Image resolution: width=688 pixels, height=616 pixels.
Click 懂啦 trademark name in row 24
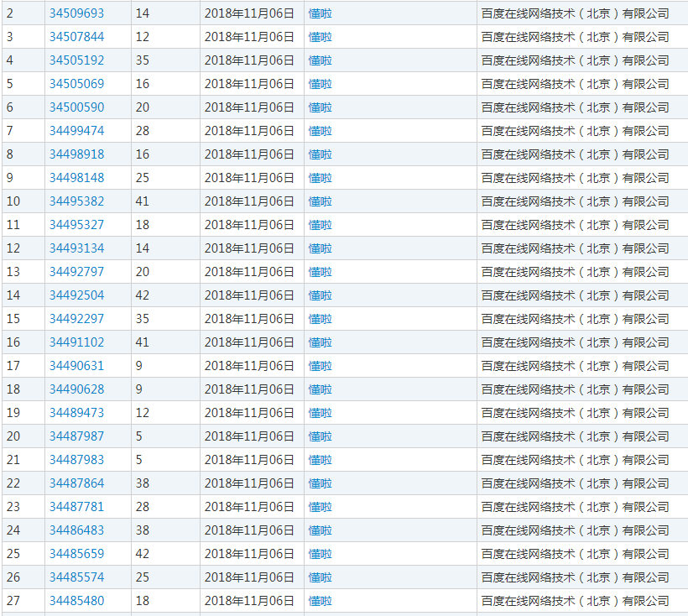coord(320,530)
